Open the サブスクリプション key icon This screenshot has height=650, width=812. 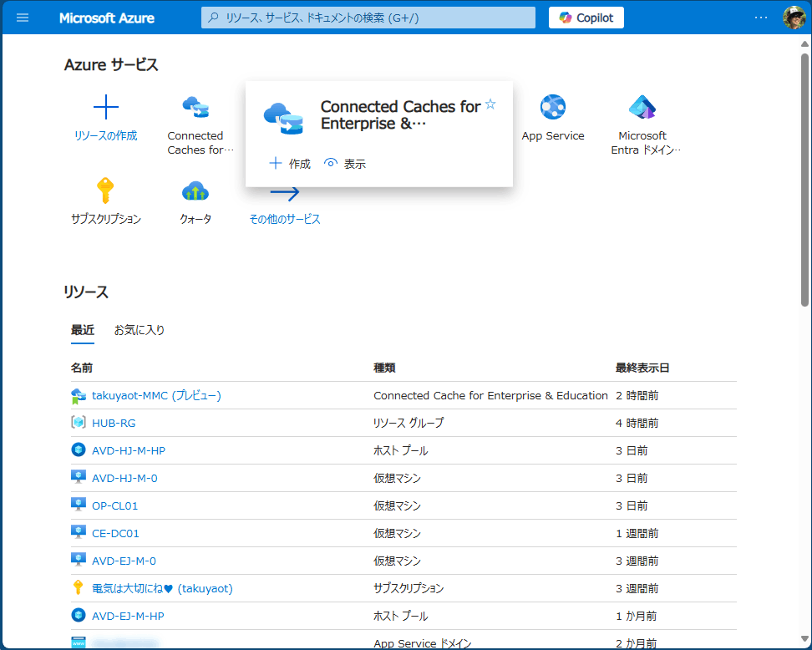tap(105, 190)
